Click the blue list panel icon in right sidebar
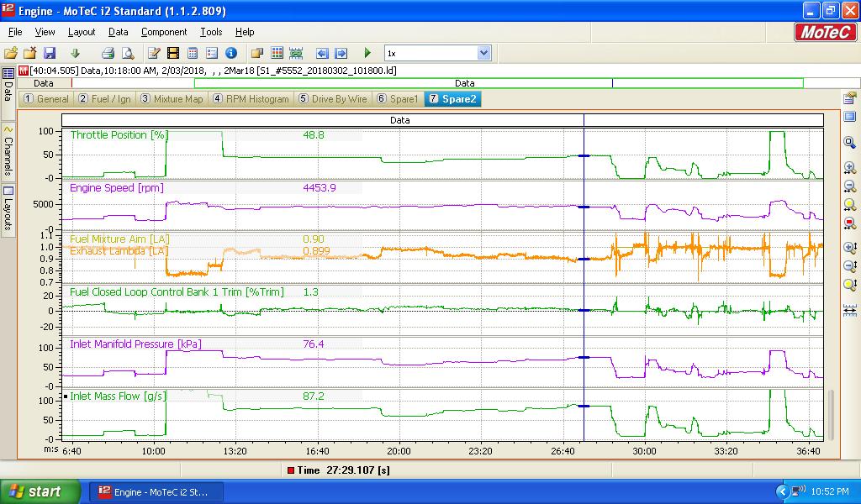Viewport: 861px width, 504px height. pos(849,117)
